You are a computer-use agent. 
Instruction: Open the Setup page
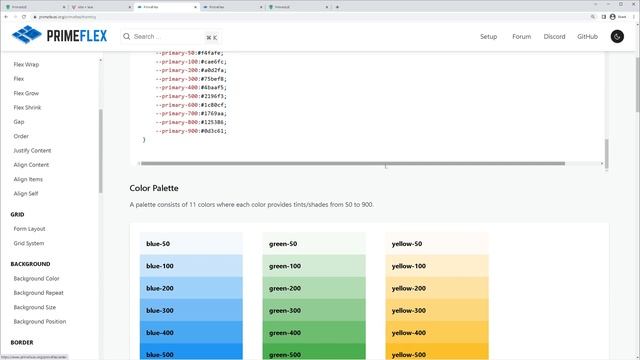(488, 36)
